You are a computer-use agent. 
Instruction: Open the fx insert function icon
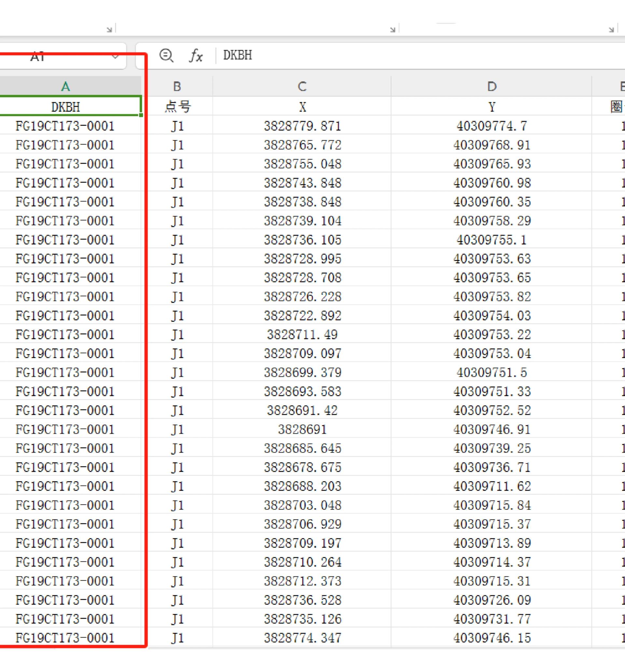(196, 55)
